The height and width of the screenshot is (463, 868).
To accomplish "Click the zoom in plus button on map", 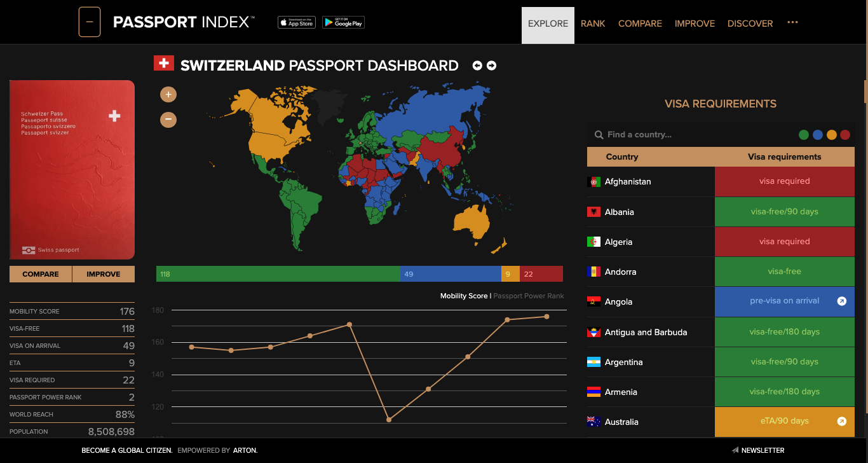I will (x=168, y=95).
